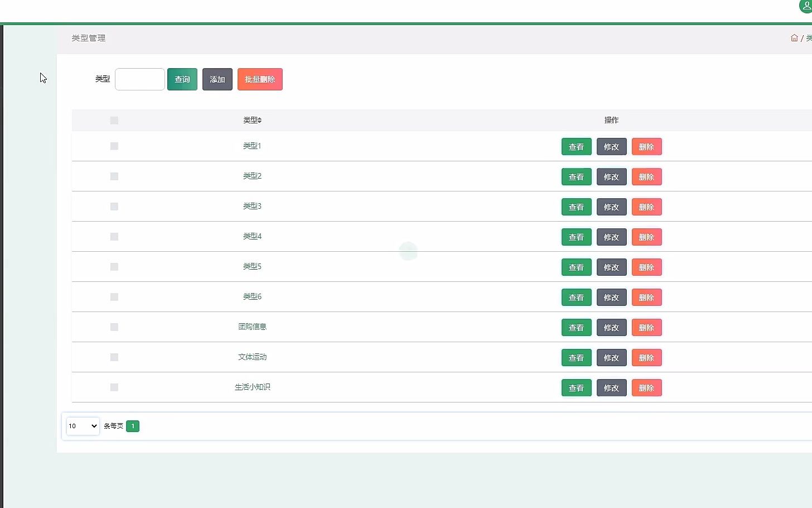812x508 pixels.
Task: Click the home icon in breadcrumb
Action: (x=794, y=38)
